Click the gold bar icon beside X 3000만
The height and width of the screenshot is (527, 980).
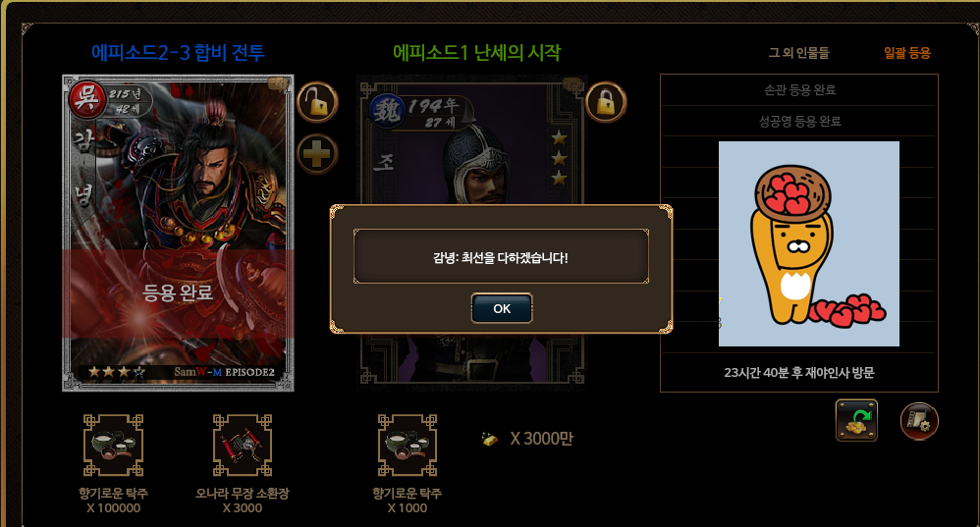(490, 440)
